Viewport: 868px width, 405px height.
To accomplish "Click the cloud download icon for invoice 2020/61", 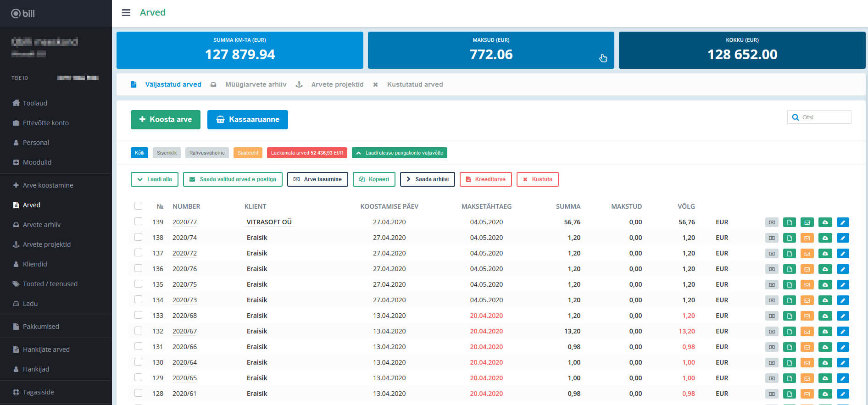I will click(825, 394).
